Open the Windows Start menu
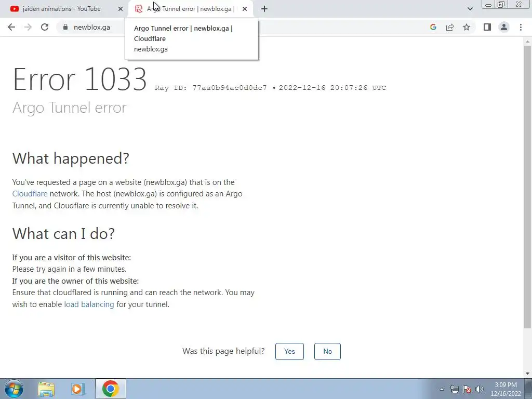Viewport: 532px width, 399px height. pyautogui.click(x=14, y=389)
